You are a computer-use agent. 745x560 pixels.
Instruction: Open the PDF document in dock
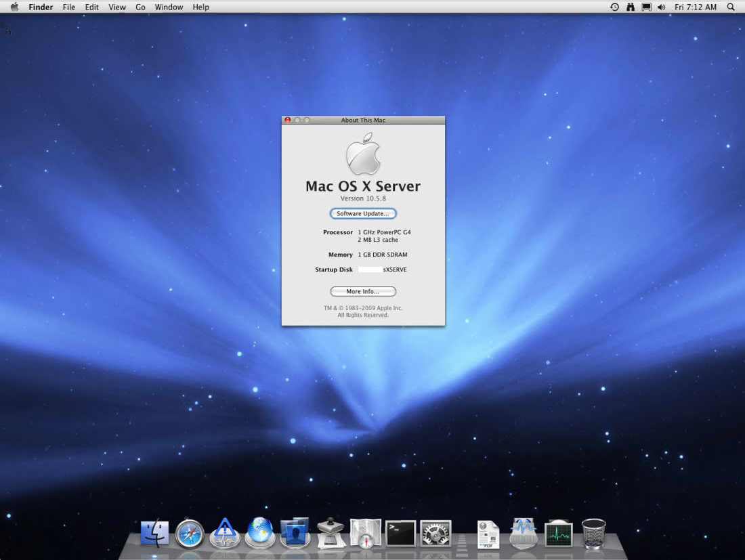tap(488, 534)
